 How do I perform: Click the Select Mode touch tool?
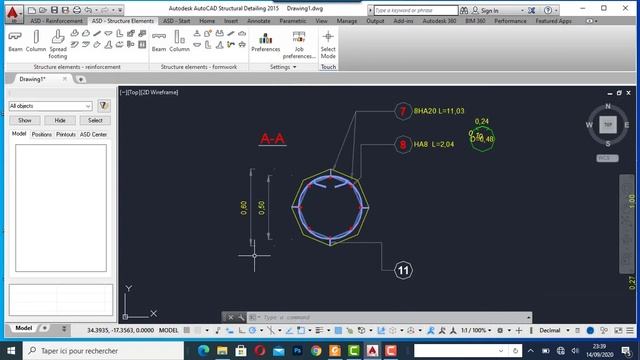click(328, 44)
